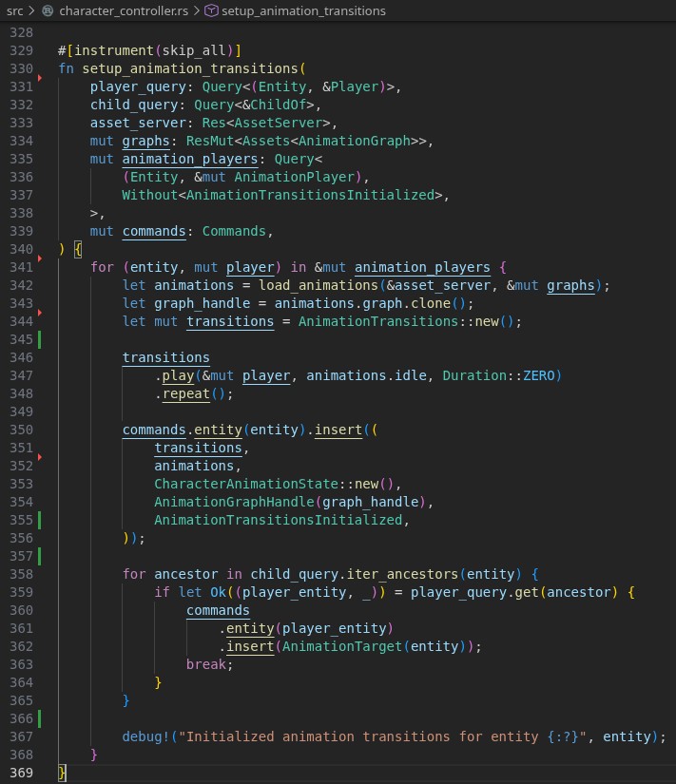Click line number 350 in the gutter
676x784 pixels.
(22, 430)
